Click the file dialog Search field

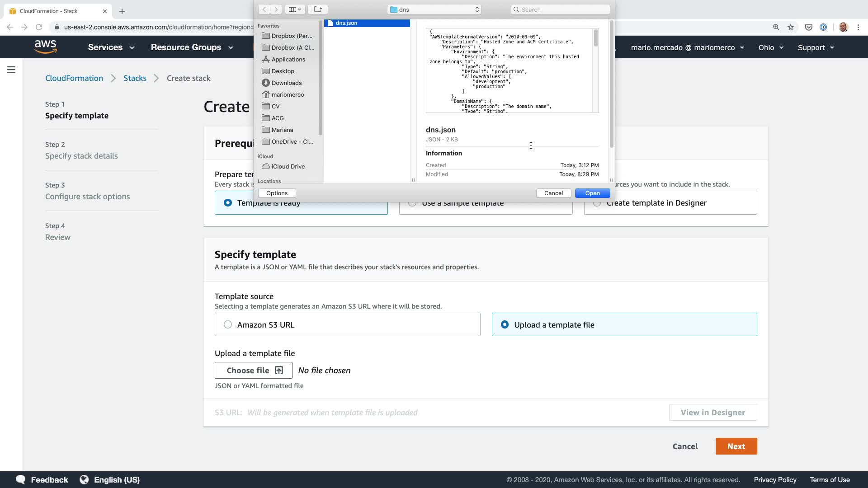coord(561,9)
